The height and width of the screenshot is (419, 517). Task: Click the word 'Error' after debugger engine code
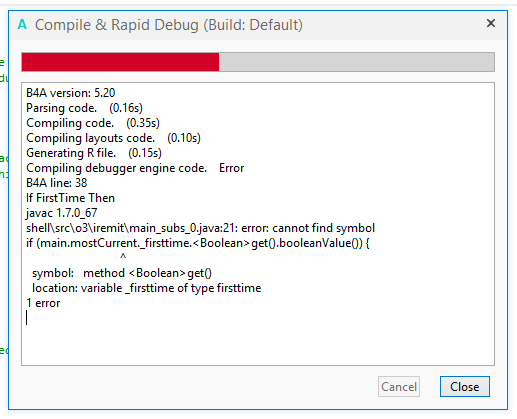pos(231,168)
